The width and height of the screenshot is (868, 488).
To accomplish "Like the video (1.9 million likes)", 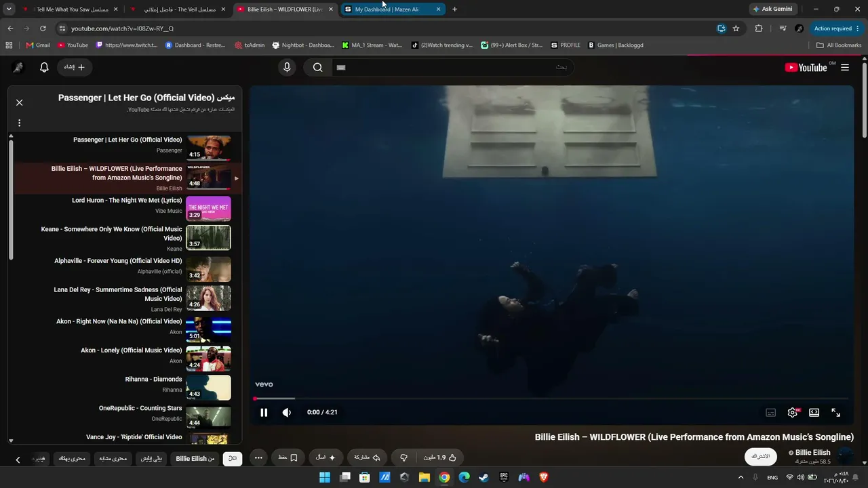I will 440,457.
